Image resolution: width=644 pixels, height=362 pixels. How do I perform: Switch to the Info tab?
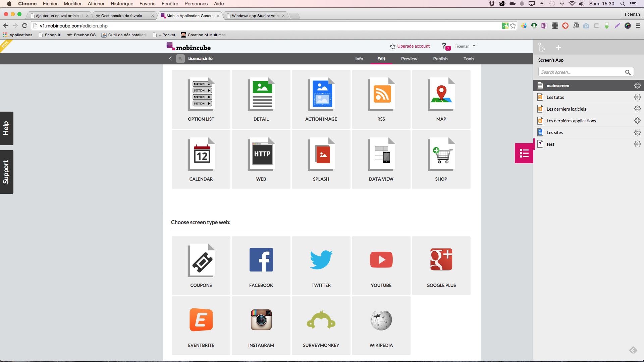pos(359,59)
